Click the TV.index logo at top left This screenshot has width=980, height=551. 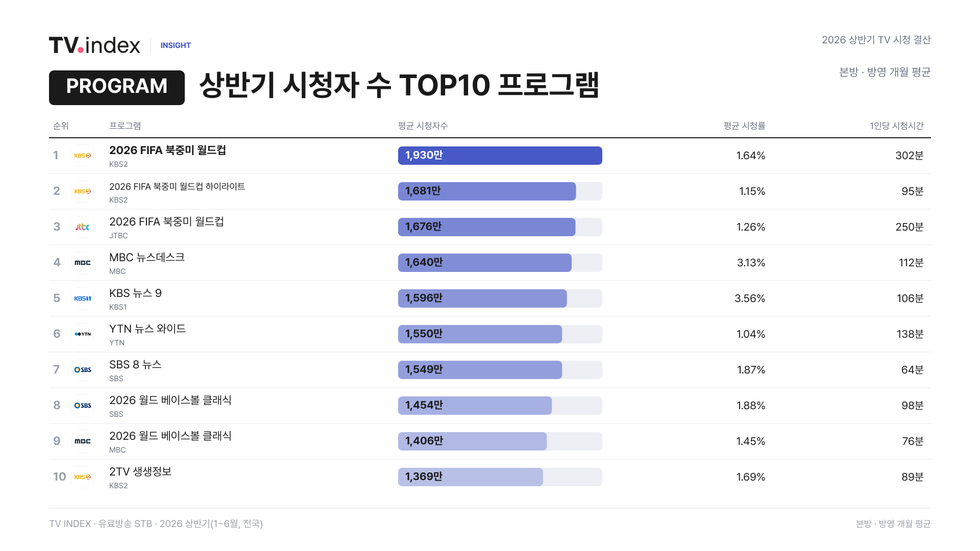[x=94, y=45]
